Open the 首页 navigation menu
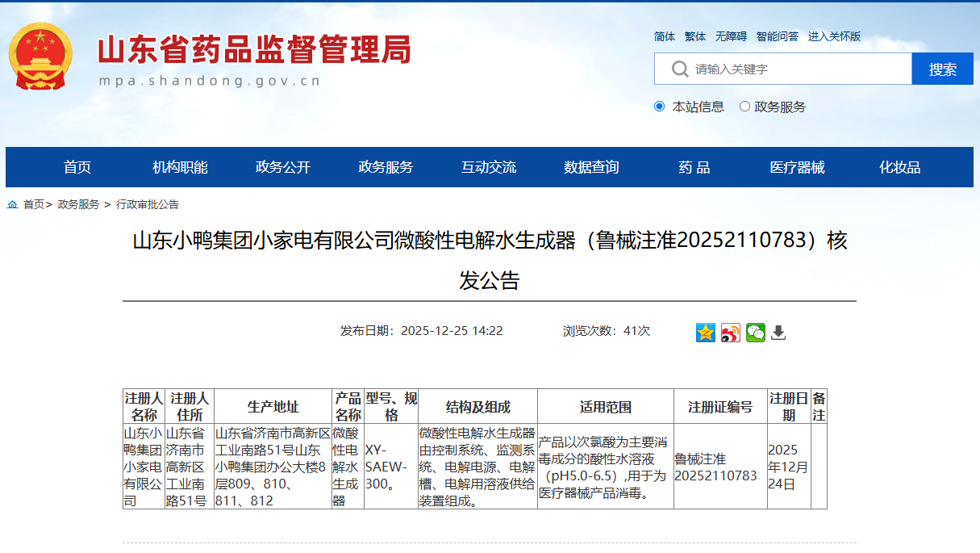 pos(77,167)
